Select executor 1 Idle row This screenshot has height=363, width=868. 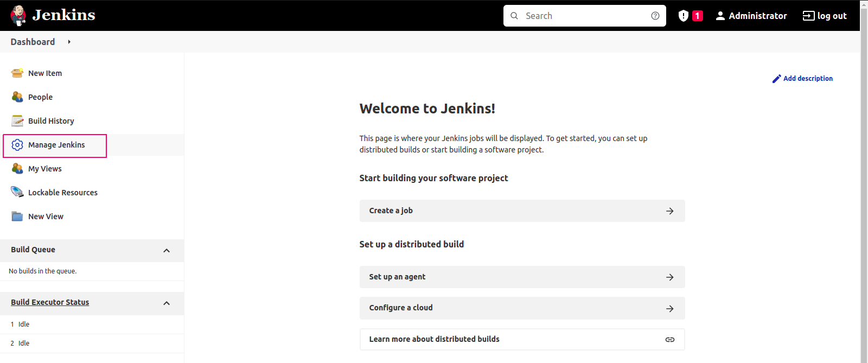click(x=92, y=324)
